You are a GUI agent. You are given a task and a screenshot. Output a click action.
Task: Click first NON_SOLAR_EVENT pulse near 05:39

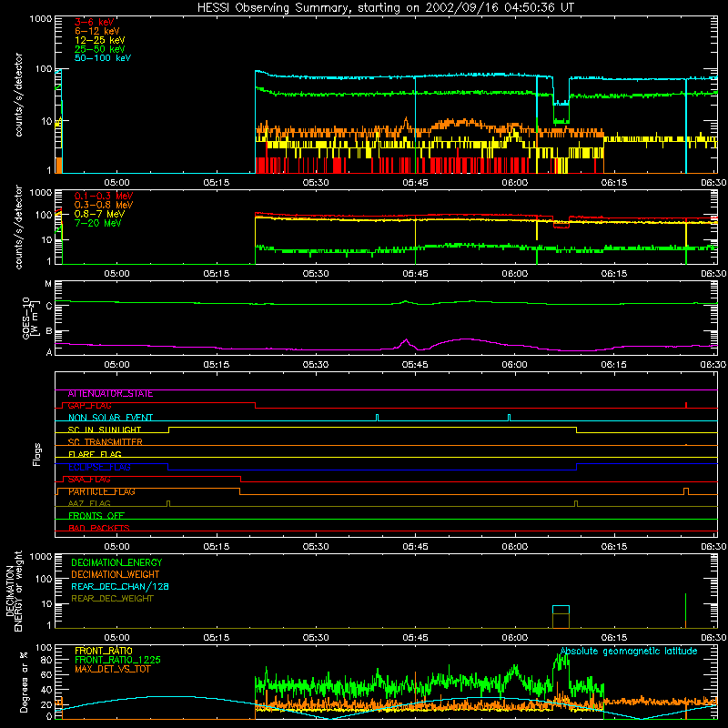[377, 418]
